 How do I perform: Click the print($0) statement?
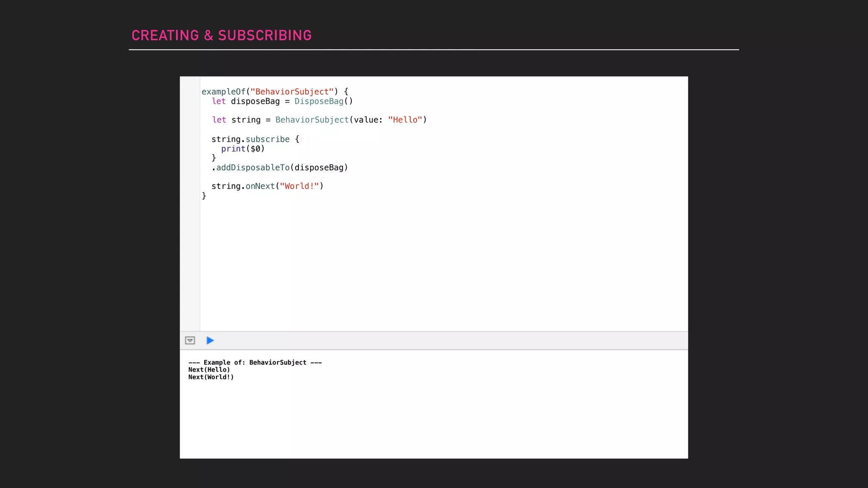tap(242, 149)
